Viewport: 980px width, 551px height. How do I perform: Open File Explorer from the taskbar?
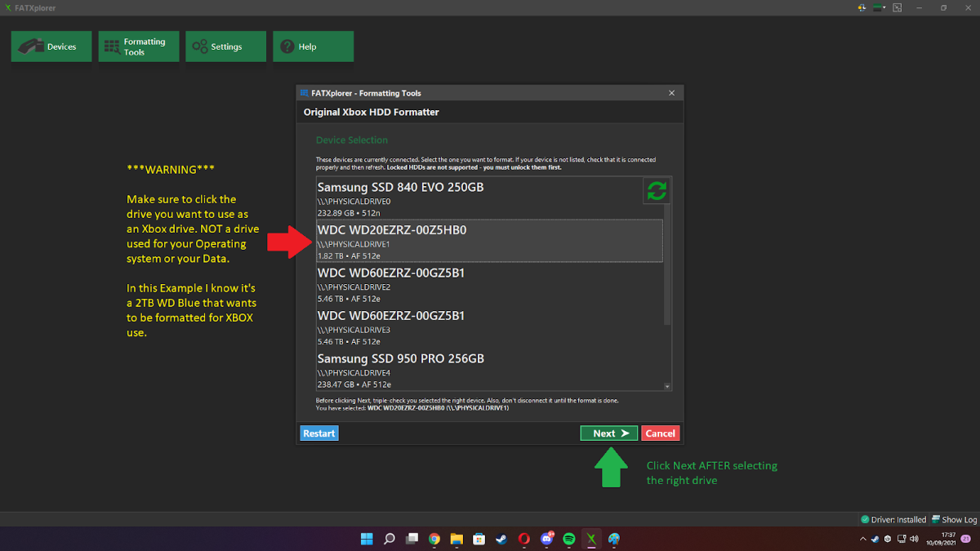tap(457, 539)
